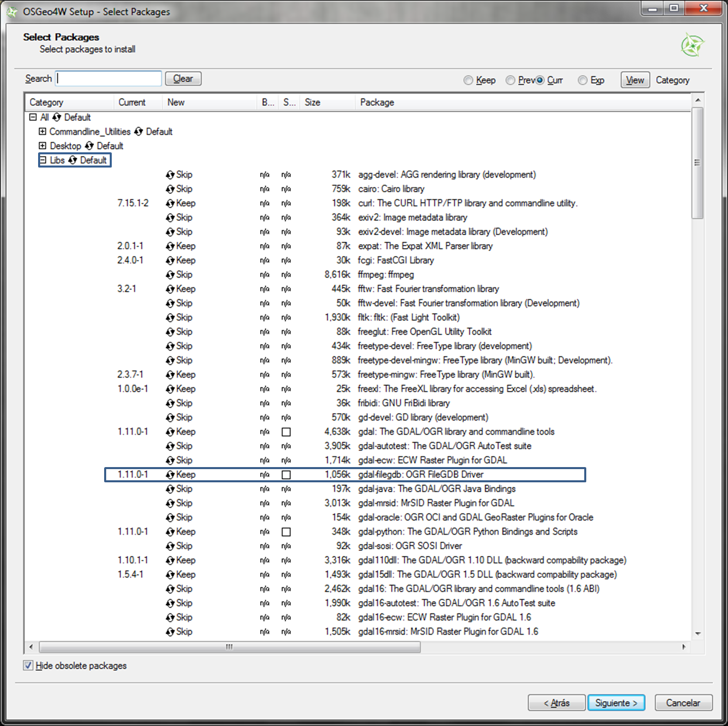Collapse the Libs category

(43, 160)
